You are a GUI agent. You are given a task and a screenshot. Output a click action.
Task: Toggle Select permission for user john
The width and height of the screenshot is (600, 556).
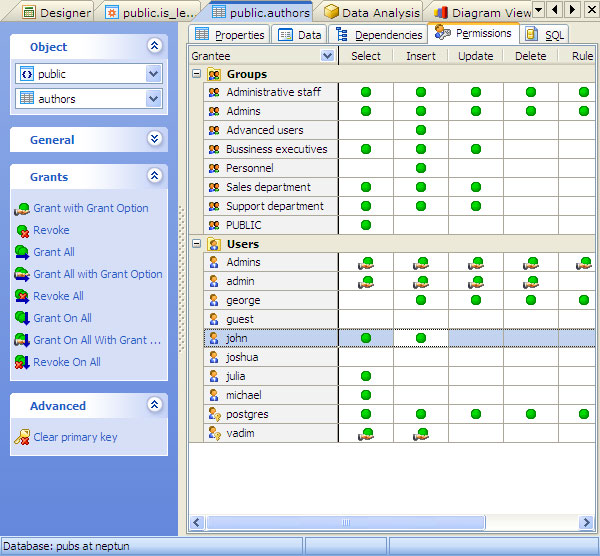(x=366, y=338)
